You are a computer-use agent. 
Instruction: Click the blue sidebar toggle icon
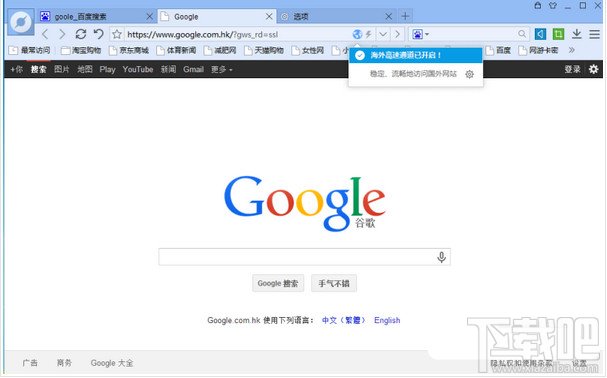pos(540,34)
